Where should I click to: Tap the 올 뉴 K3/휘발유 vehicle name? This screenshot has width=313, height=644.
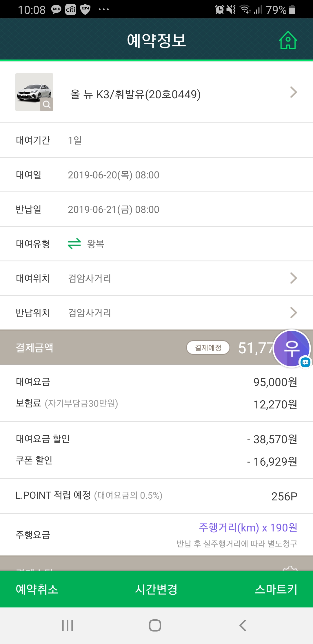(x=135, y=94)
